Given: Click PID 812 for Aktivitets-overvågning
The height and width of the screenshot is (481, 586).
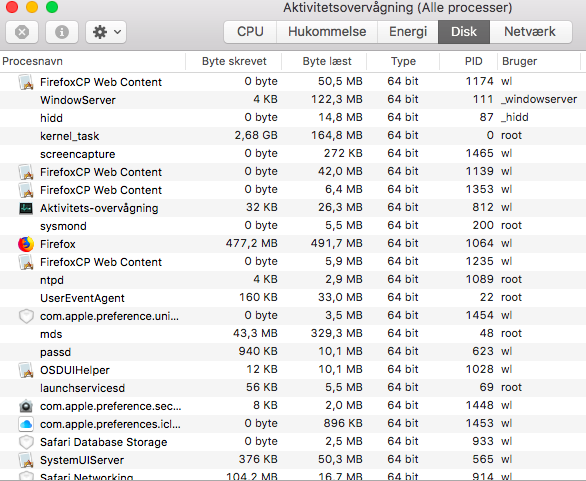Looking at the screenshot, I should tap(483, 207).
